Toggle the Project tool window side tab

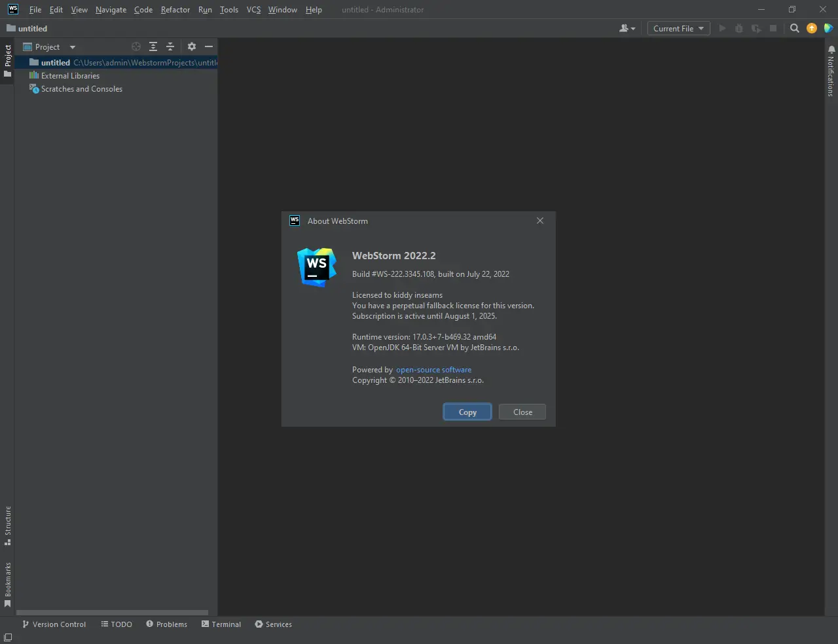pyautogui.click(x=7, y=61)
